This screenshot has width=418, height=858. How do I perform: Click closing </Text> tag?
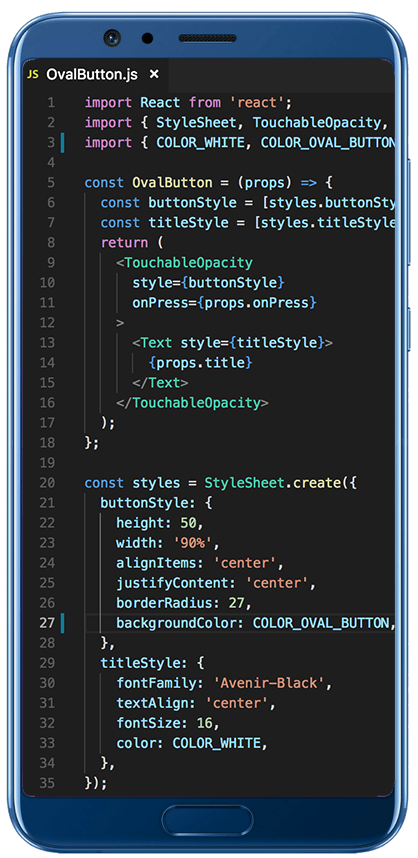point(160,382)
